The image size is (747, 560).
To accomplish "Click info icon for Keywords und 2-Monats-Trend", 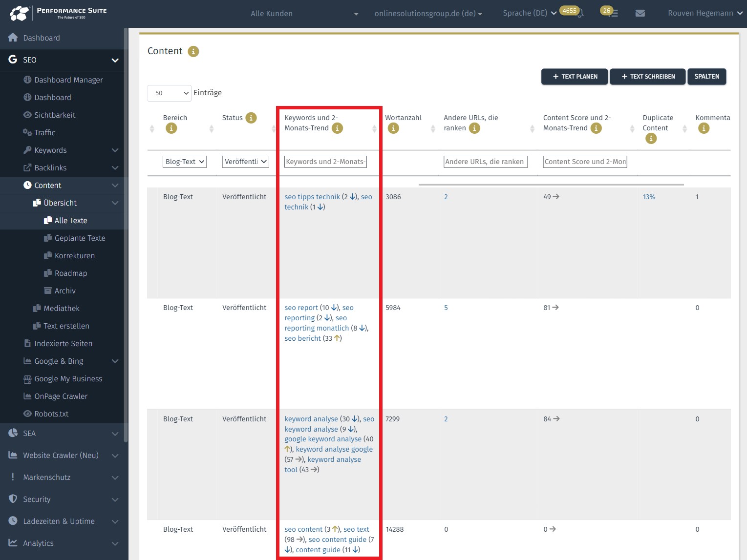I will [x=337, y=128].
